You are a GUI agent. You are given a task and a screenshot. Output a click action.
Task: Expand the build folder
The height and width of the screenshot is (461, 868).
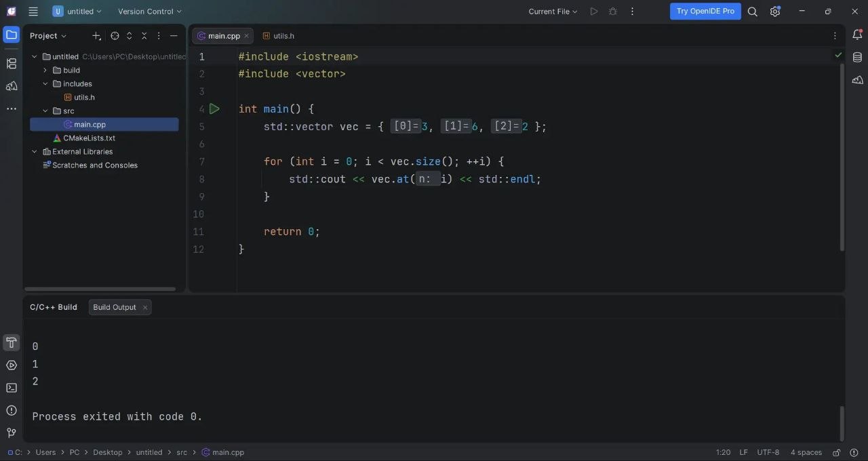tap(45, 71)
